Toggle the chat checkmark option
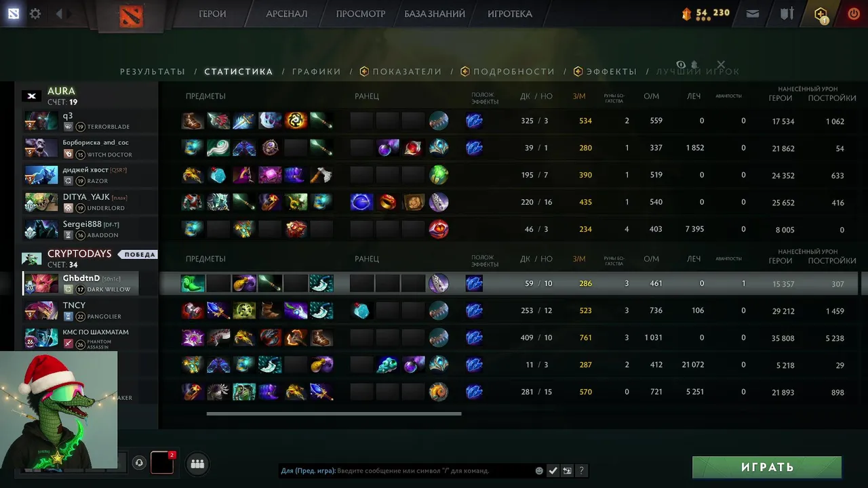868x488 pixels. coord(553,470)
